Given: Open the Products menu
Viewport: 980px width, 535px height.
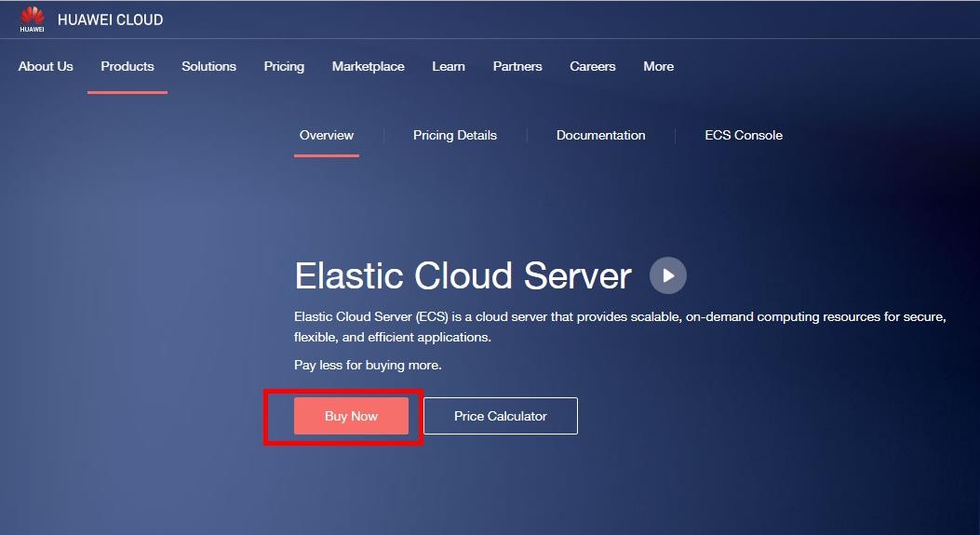Looking at the screenshot, I should pos(128,66).
